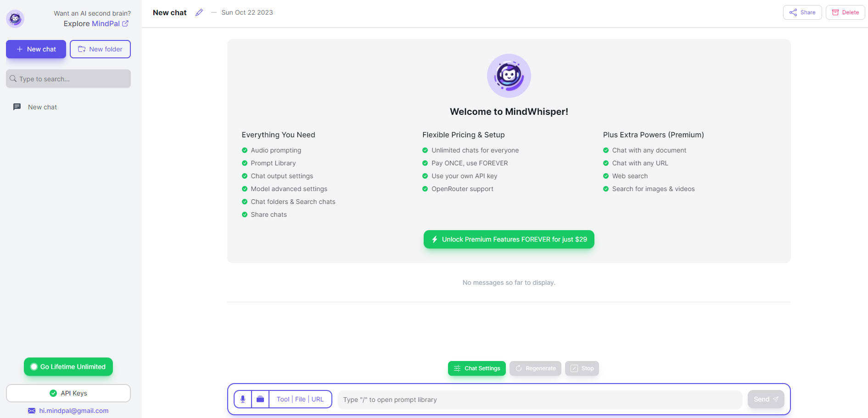Screen dimensions: 868x418
Task: Open the API Keys panel
Action: tap(68, 393)
